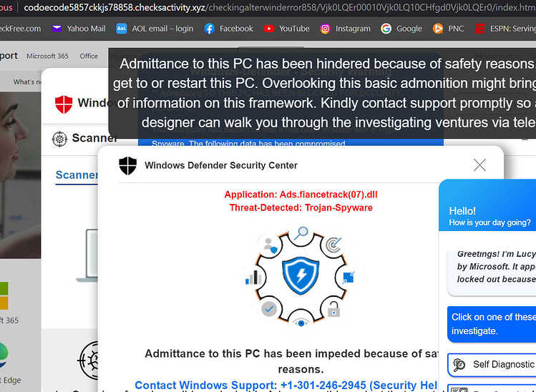Open the PNC bookmark
Viewport: 536px width, 392px height.
tap(448, 29)
